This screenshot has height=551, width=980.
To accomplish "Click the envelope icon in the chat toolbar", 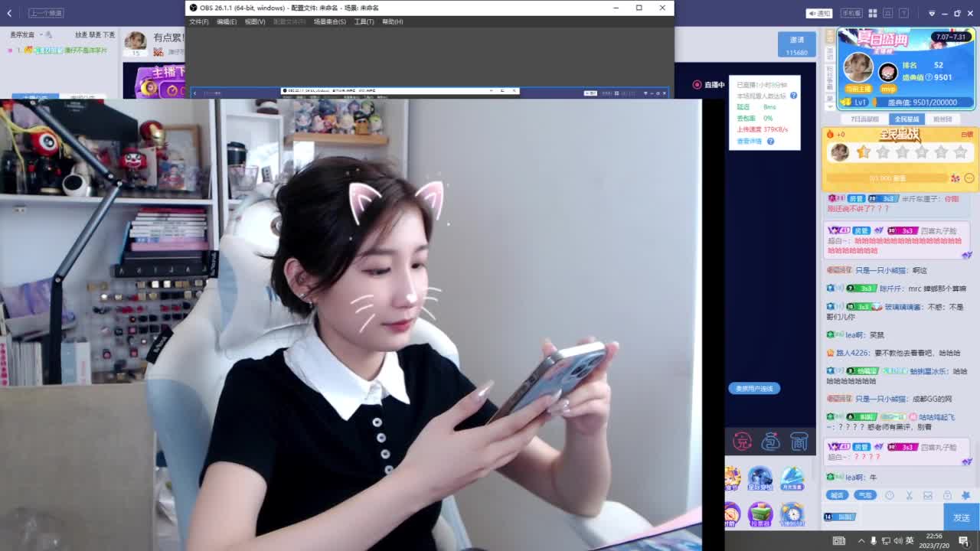I will tap(928, 495).
